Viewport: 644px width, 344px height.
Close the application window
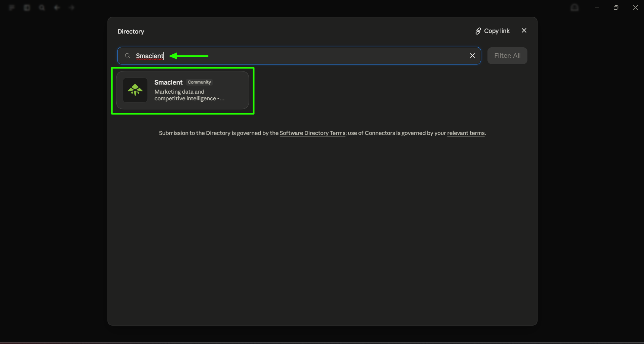635,7
